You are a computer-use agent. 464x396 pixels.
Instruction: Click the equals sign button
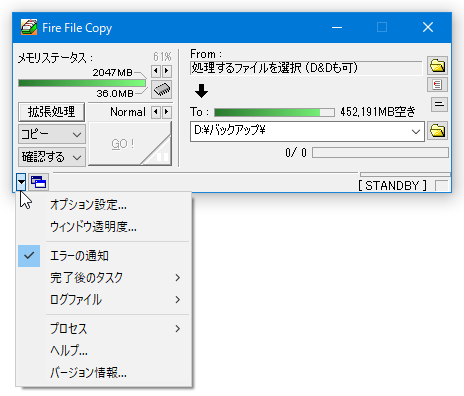pyautogui.click(x=439, y=104)
